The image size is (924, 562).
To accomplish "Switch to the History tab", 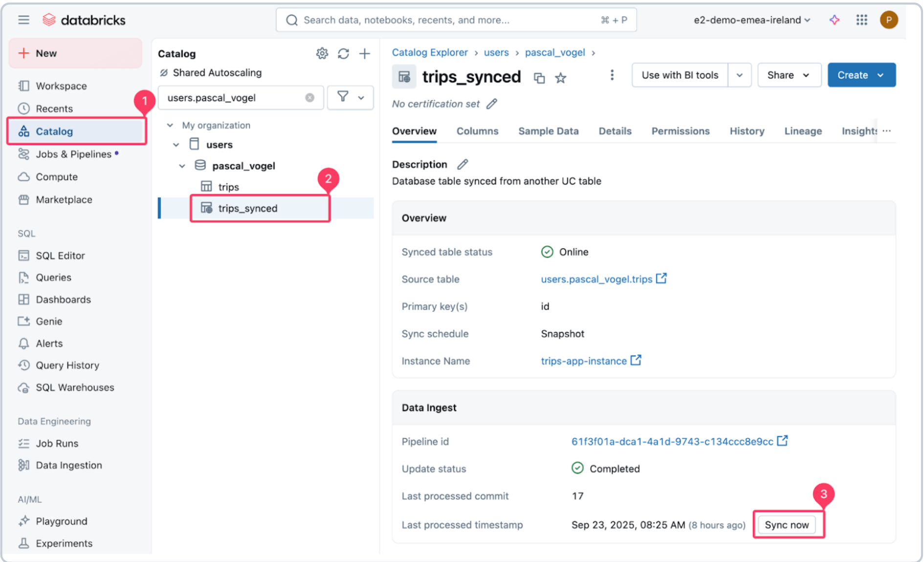I will click(747, 131).
